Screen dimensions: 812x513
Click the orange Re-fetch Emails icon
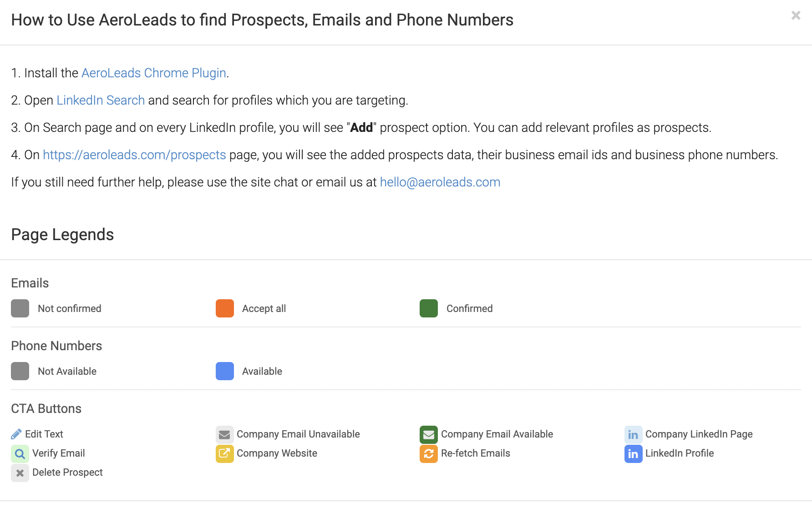429,454
